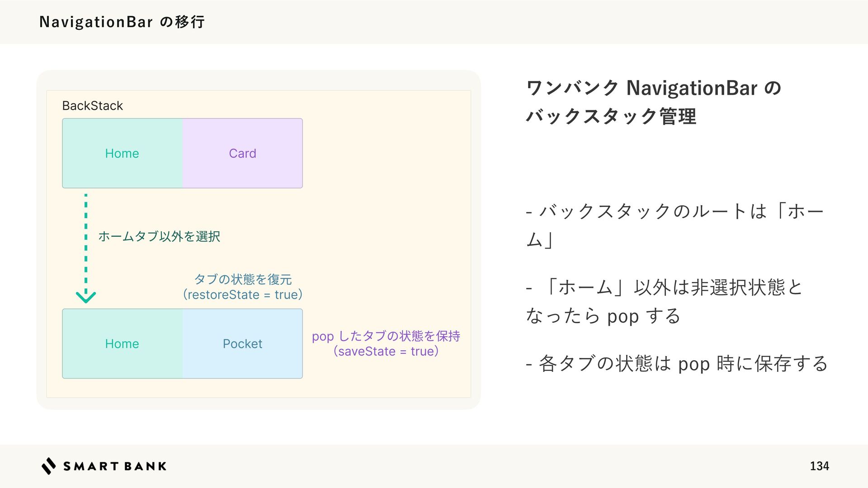Select the top Home box
This screenshot has width=868, height=488.
123,153
